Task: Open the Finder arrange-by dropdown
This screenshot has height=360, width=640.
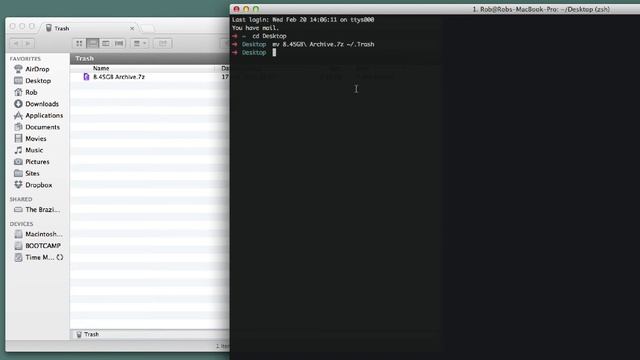Action: coord(140,43)
